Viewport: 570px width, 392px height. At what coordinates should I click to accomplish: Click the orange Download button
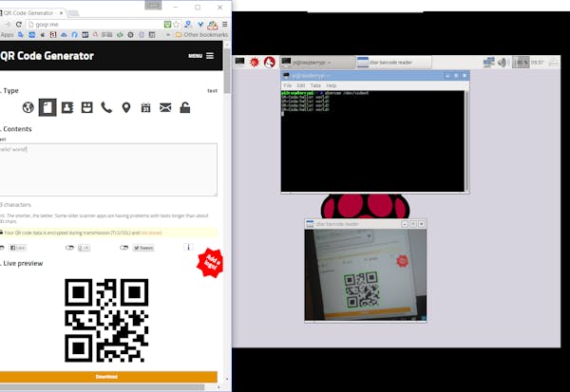pos(108,377)
